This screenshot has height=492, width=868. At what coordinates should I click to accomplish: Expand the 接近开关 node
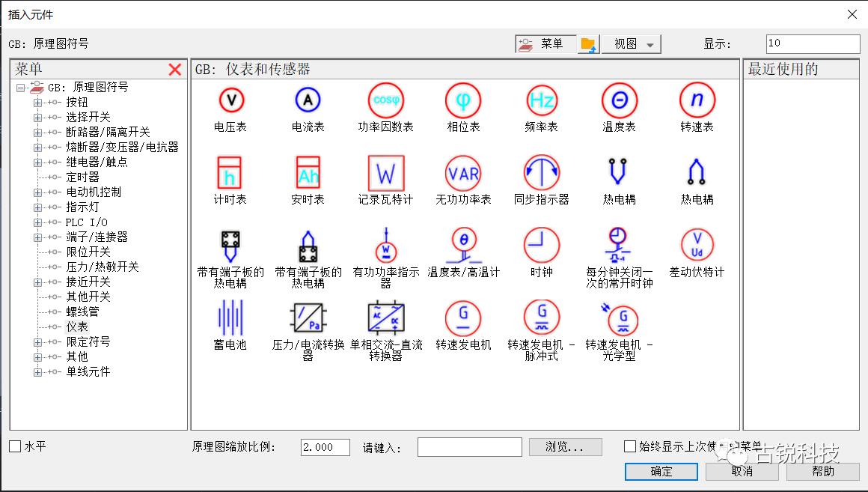(x=37, y=282)
